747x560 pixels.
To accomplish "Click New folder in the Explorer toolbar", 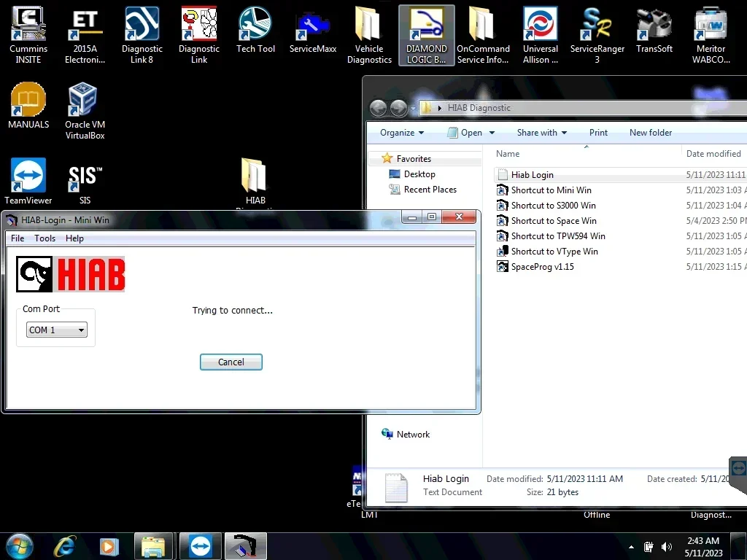I will point(650,133).
